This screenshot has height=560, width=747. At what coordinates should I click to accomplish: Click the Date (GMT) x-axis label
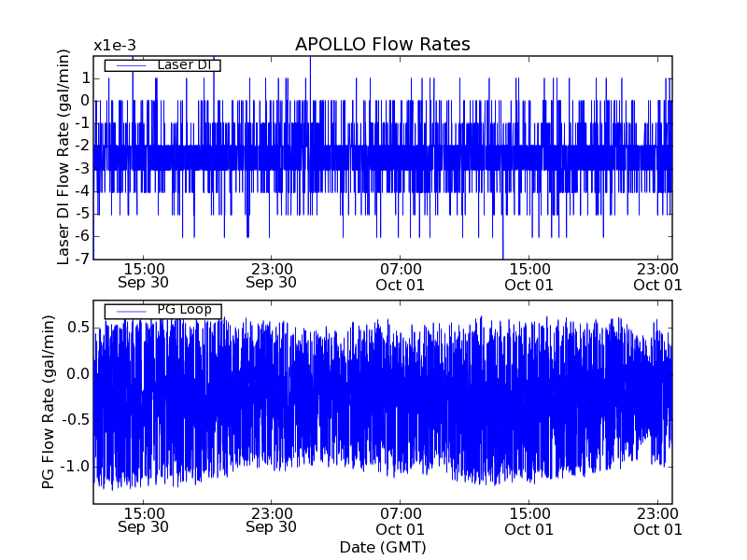coord(382,547)
